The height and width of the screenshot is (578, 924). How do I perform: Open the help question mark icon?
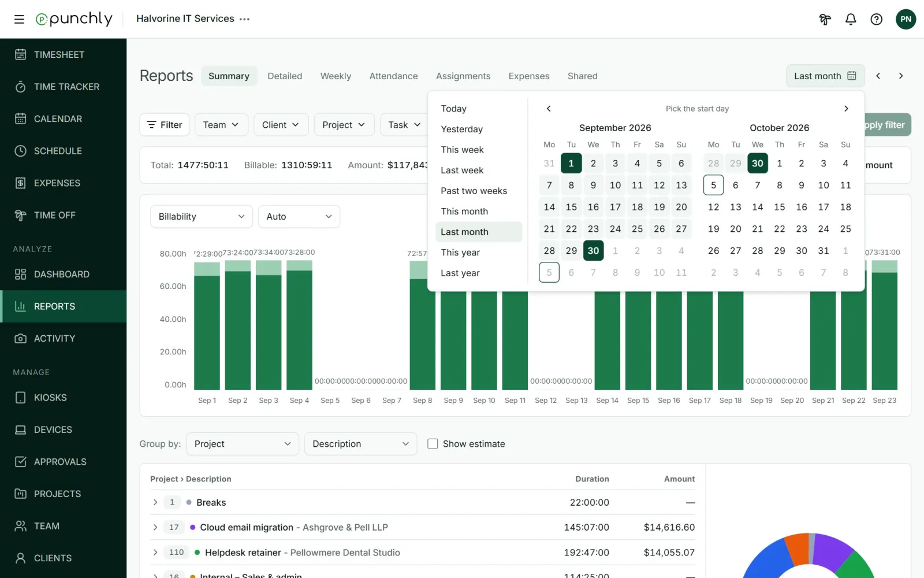pyautogui.click(x=876, y=19)
